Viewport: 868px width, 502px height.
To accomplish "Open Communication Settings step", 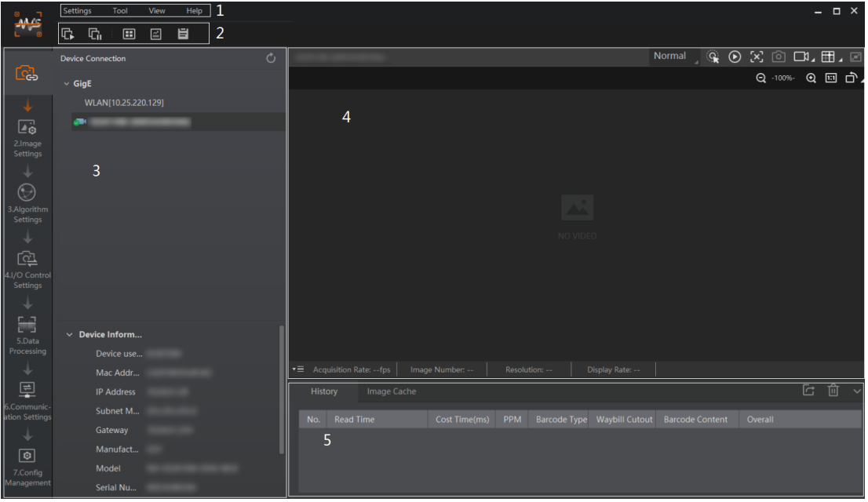I will 27,402.
